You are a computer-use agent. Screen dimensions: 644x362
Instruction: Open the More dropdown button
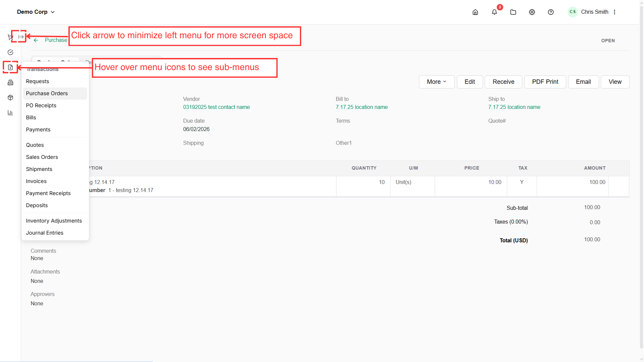coord(437,82)
